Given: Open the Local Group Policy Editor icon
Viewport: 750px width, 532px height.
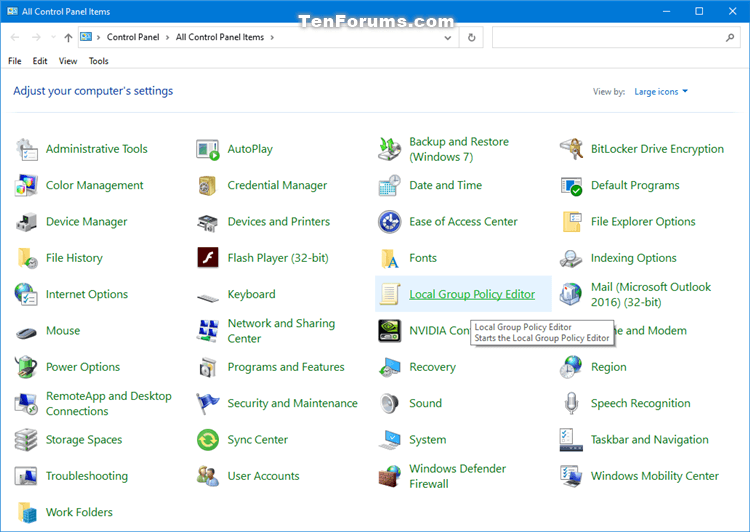Looking at the screenshot, I should [389, 294].
